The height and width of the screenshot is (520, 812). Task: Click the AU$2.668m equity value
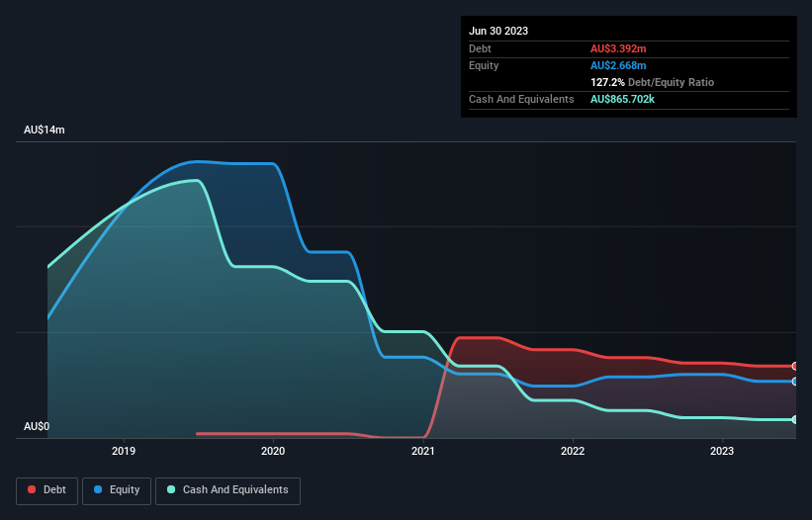618,65
